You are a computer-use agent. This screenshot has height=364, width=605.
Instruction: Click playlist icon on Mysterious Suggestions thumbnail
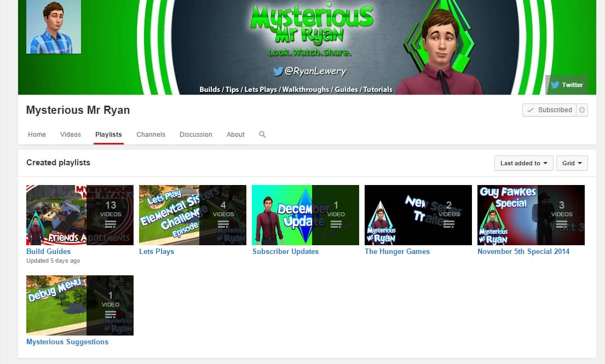coord(110,314)
